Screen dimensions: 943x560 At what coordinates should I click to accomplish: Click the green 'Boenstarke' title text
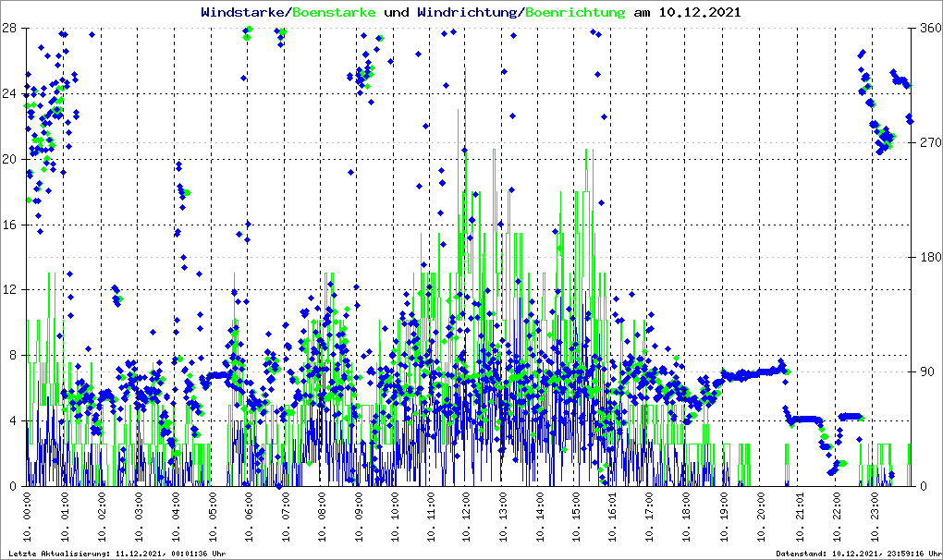click(334, 13)
